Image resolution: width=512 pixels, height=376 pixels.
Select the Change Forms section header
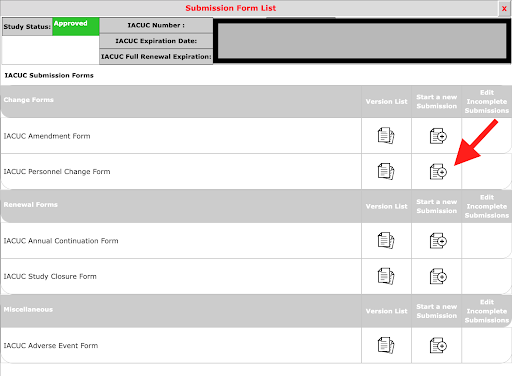point(29,100)
